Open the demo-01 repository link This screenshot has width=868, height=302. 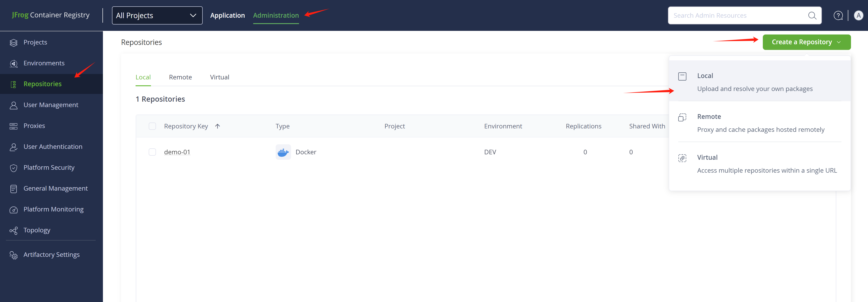[177, 152]
